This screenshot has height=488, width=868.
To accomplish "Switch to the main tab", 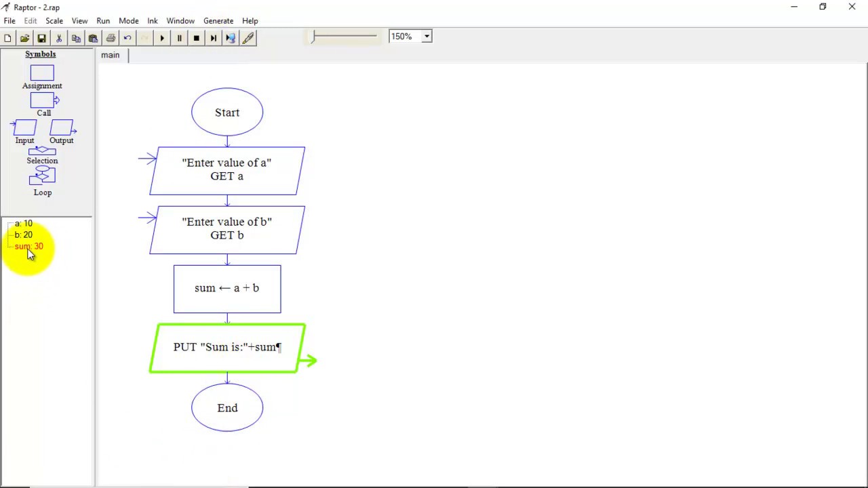I will coord(111,55).
